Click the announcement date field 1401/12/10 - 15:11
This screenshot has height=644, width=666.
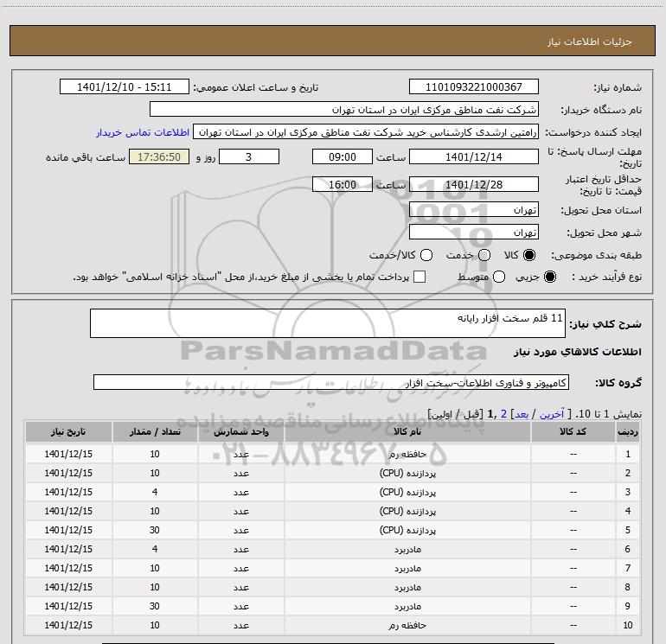(x=125, y=86)
